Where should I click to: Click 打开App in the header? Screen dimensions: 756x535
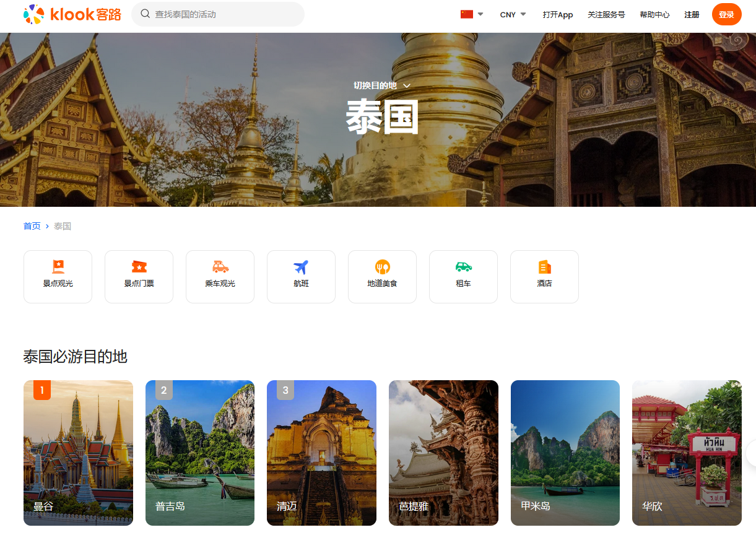click(558, 14)
